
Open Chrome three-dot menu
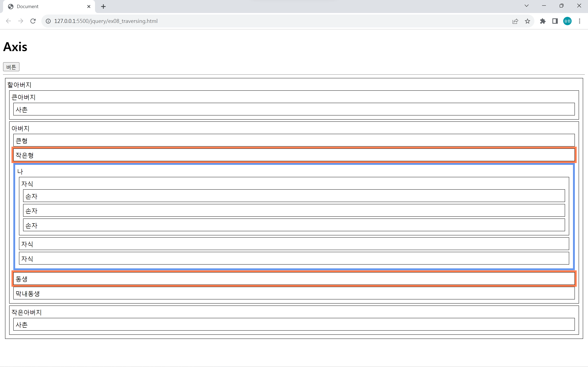579,21
